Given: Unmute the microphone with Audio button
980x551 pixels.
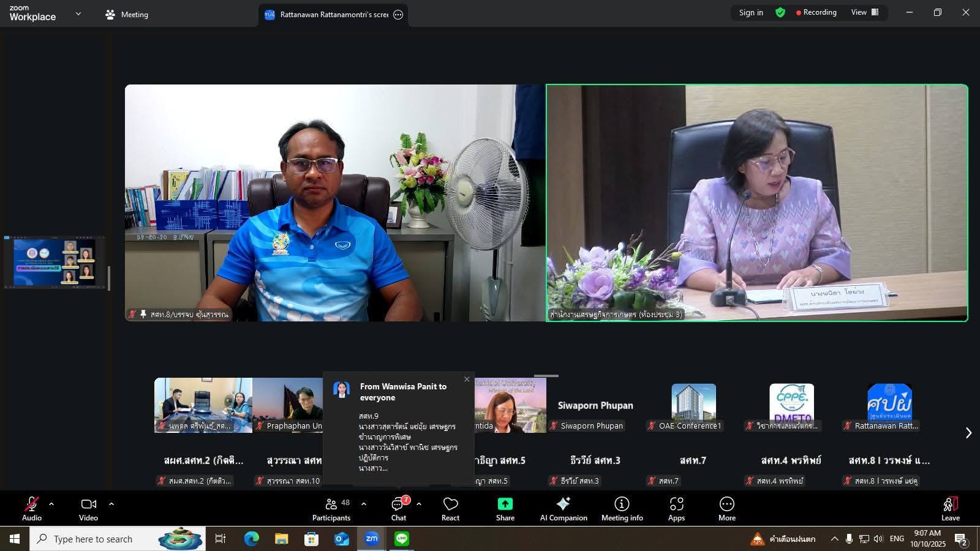Looking at the screenshot, I should point(32,509).
